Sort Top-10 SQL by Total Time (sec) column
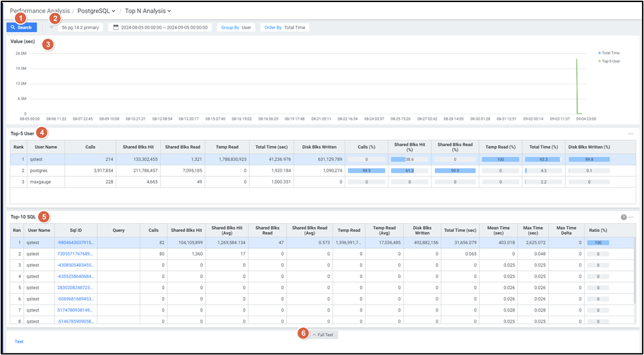 pos(460,230)
